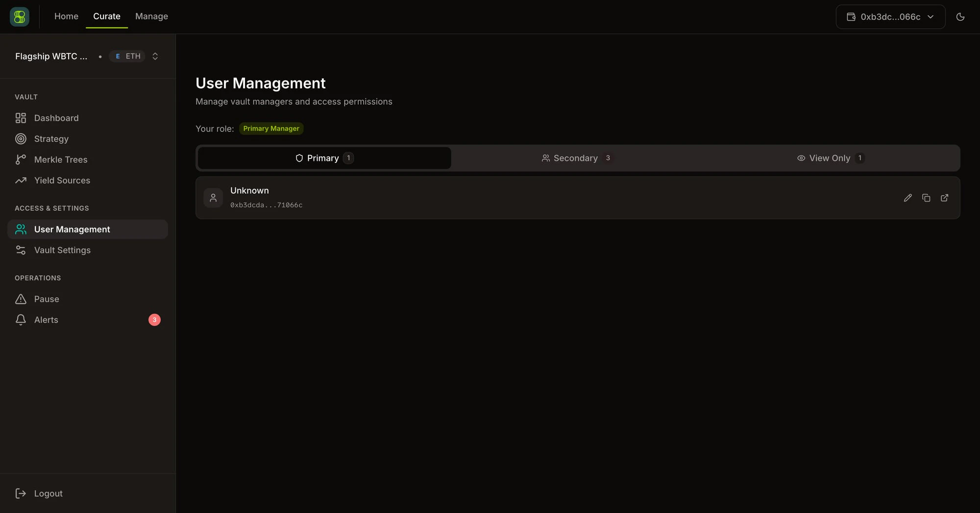
Task: Open the wallet address 0xb3dc...066c dropdown
Action: click(x=890, y=17)
